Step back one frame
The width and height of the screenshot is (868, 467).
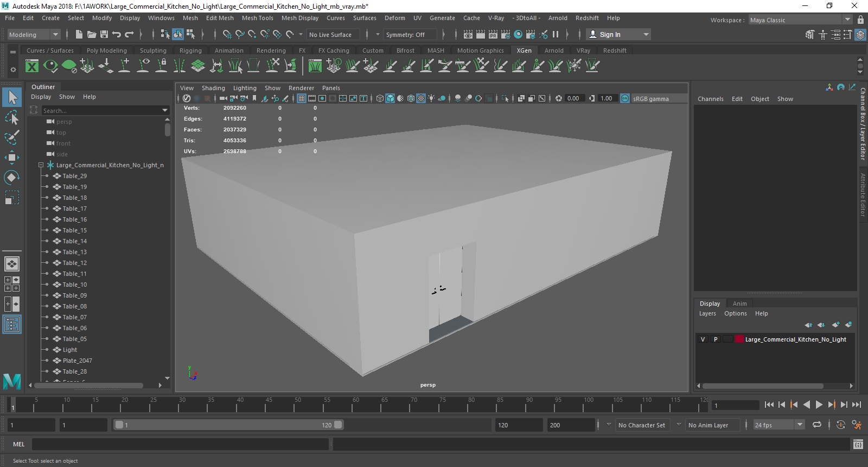781,405
